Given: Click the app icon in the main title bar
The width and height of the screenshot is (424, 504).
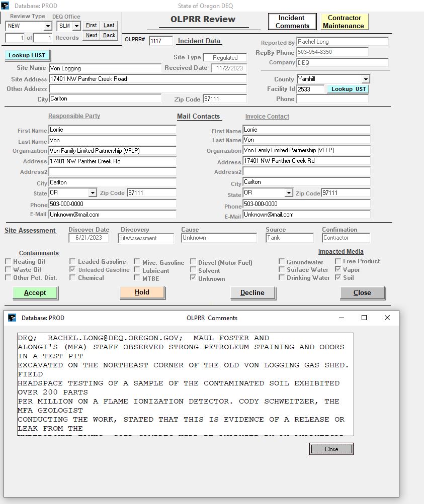Looking at the screenshot, I should (6, 6).
